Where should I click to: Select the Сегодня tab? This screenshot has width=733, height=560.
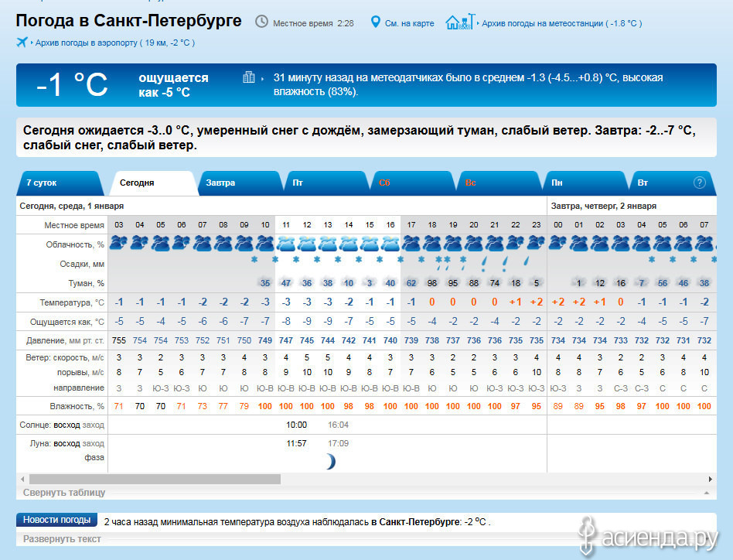tap(153, 183)
